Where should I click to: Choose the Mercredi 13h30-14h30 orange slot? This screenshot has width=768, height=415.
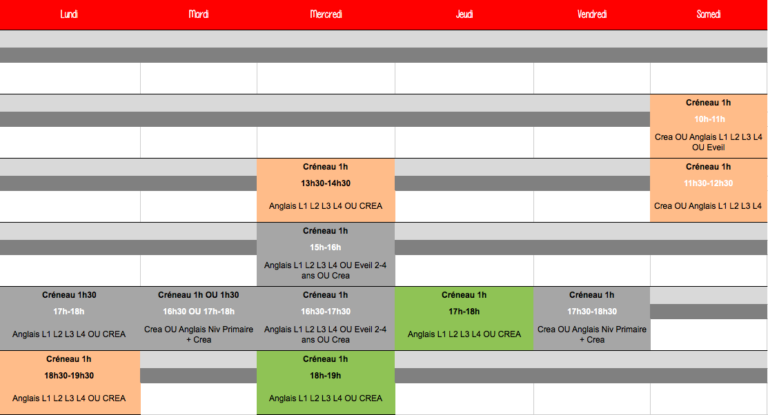pyautogui.click(x=325, y=183)
